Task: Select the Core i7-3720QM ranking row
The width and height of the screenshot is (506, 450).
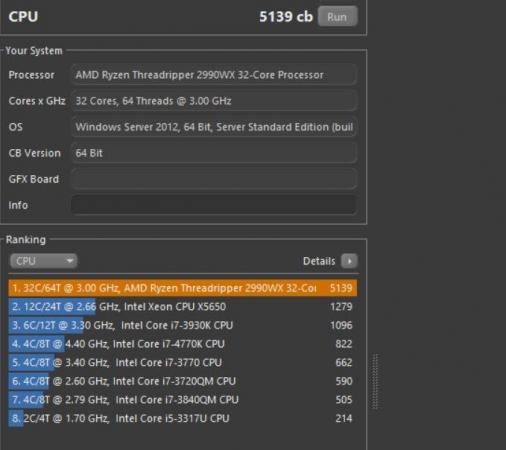Action: tap(183, 381)
